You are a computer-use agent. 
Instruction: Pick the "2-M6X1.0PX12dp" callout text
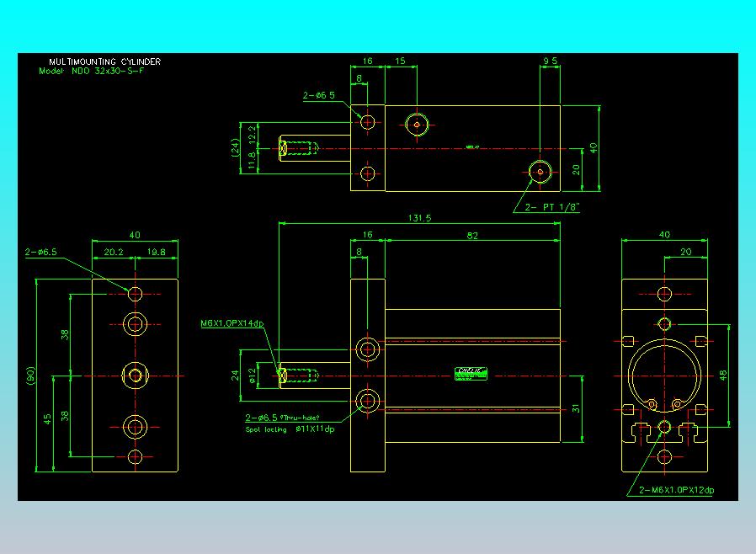click(677, 490)
